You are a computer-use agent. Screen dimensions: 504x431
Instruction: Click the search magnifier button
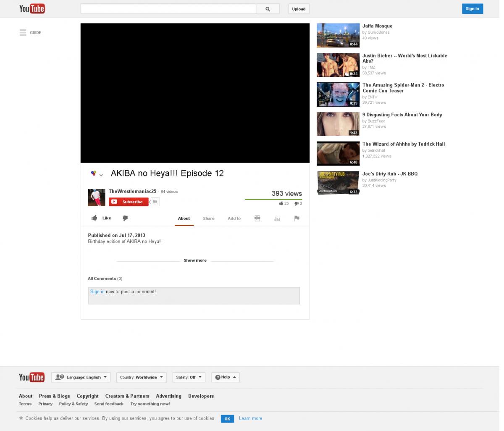[x=268, y=9]
